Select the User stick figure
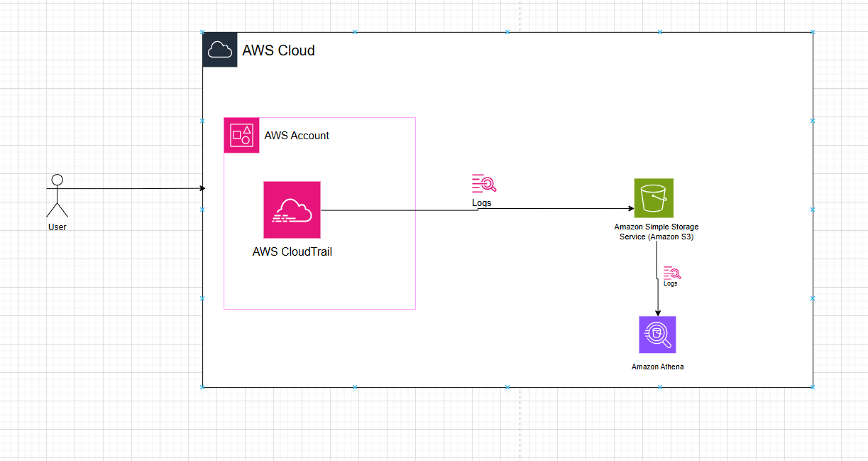 pos(57,195)
